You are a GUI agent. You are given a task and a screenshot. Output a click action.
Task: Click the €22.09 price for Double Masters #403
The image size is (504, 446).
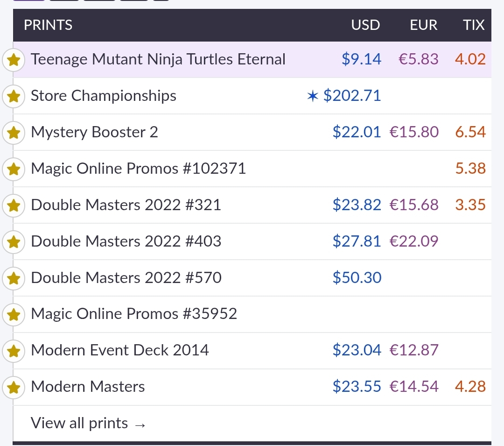click(414, 241)
